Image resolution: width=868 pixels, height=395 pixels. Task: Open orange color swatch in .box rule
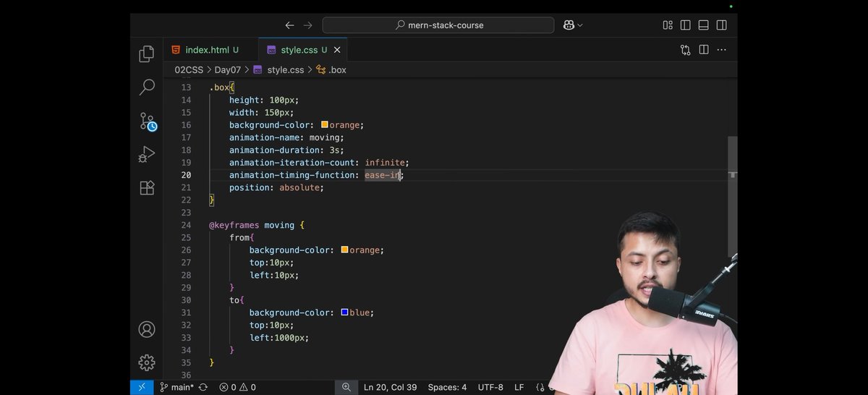point(325,125)
